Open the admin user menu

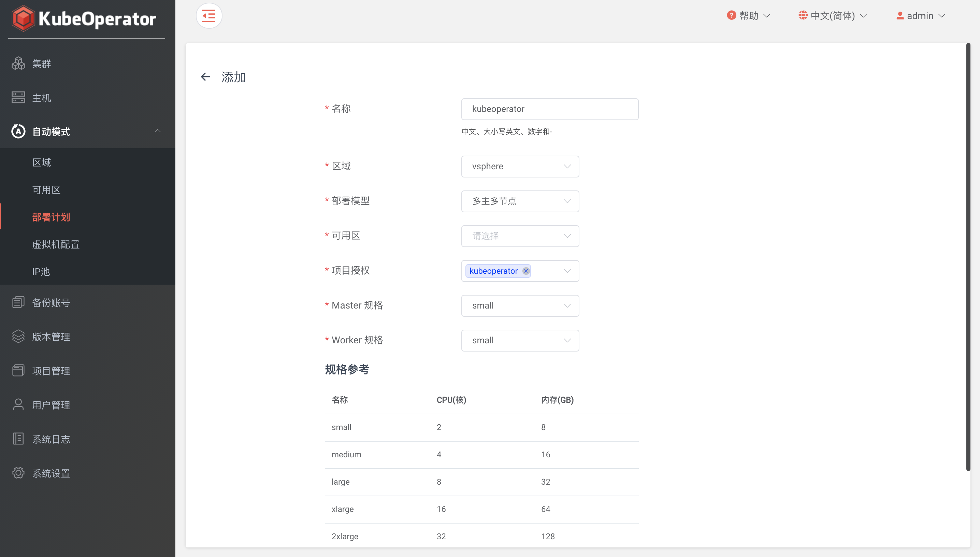point(920,16)
